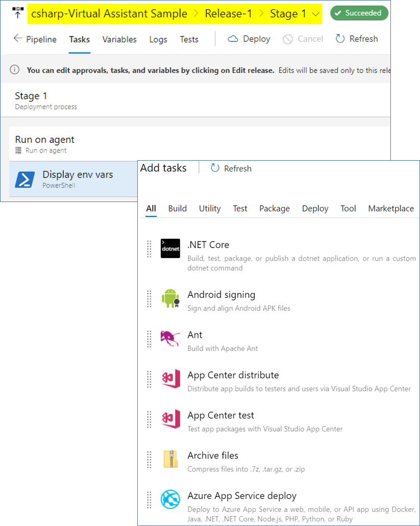Click the .NET Core task title
420x526 pixels.
[208, 244]
